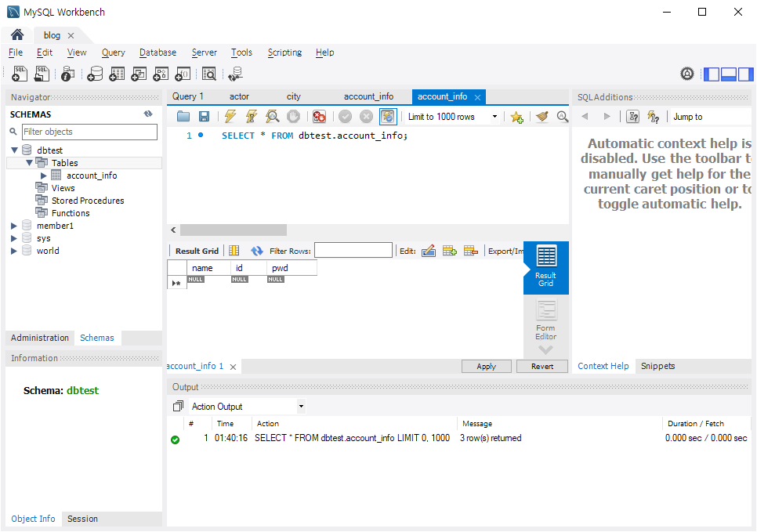Viewport: 757px width, 532px height.
Task: Expand the sys schema
Action: click(x=14, y=238)
